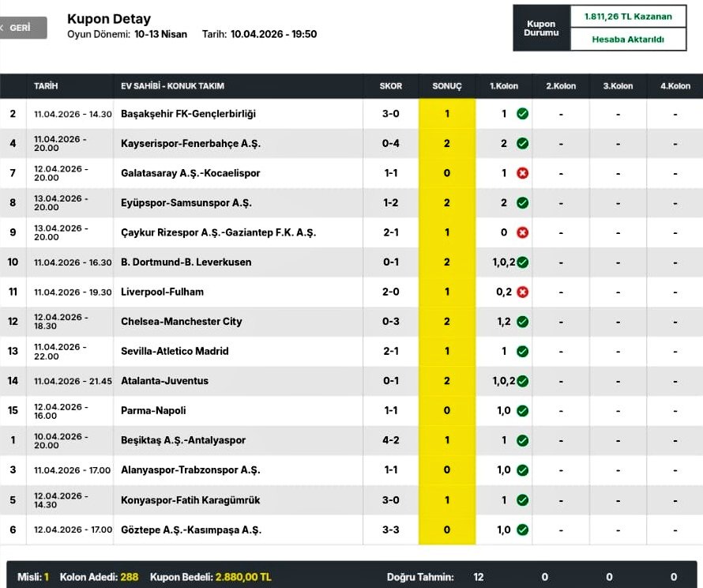
Task: Click the Kupon Durumu label
Action: (x=541, y=28)
